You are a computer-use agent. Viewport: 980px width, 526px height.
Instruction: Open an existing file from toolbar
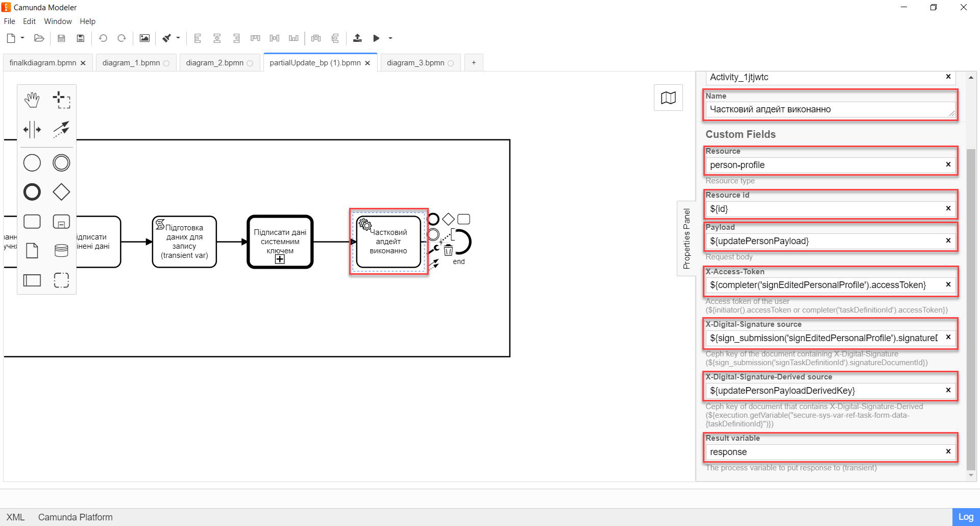click(x=39, y=38)
